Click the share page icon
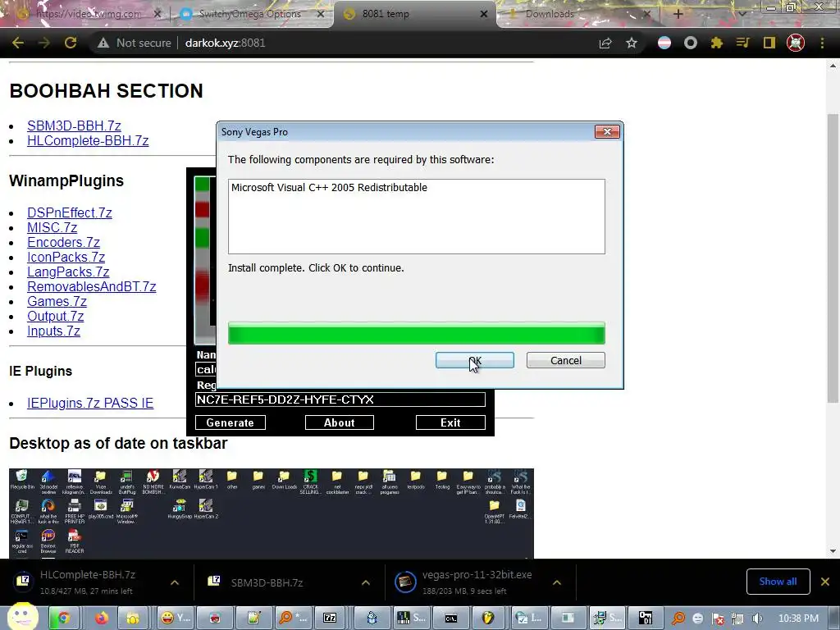The width and height of the screenshot is (840, 630). click(x=605, y=43)
